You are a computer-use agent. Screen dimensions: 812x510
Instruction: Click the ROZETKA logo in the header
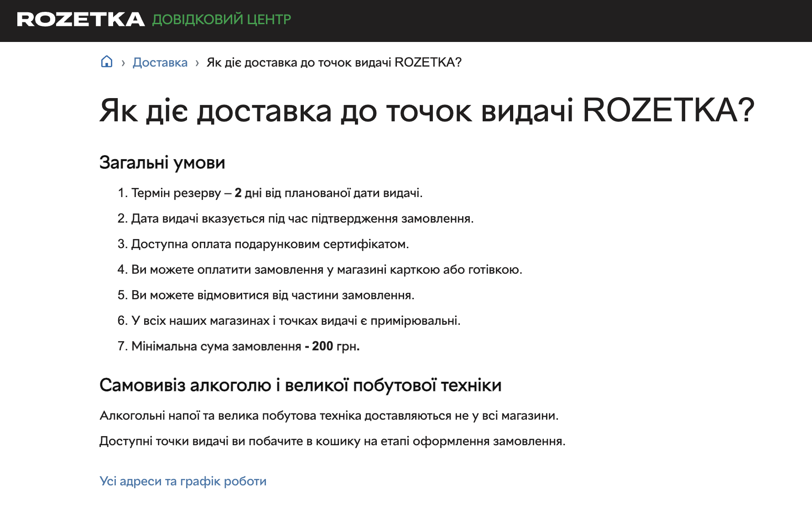tap(81, 20)
